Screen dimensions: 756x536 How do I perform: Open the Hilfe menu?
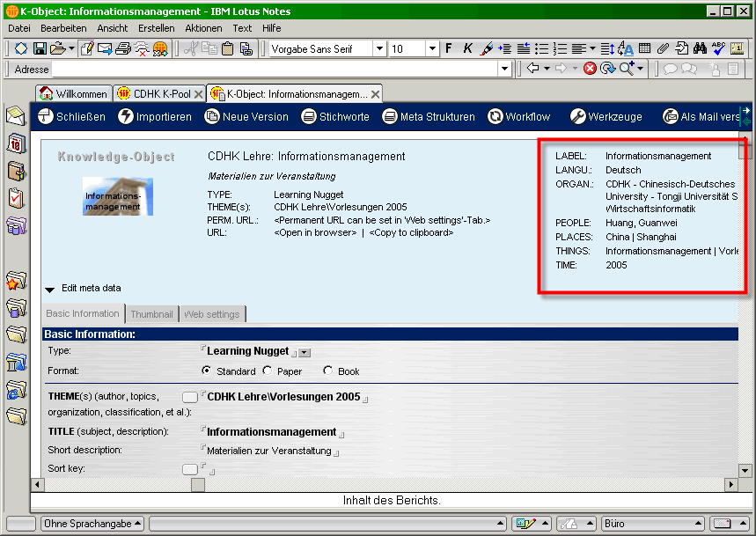[x=271, y=28]
